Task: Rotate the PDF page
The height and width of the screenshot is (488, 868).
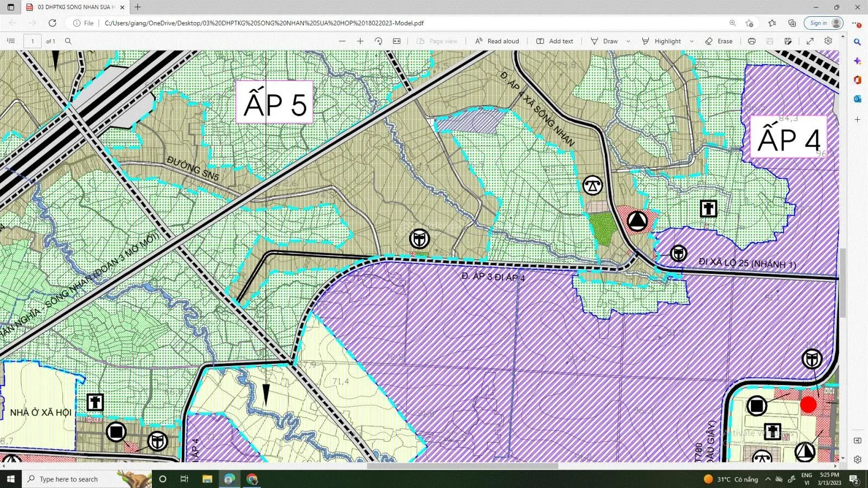Action: point(379,41)
